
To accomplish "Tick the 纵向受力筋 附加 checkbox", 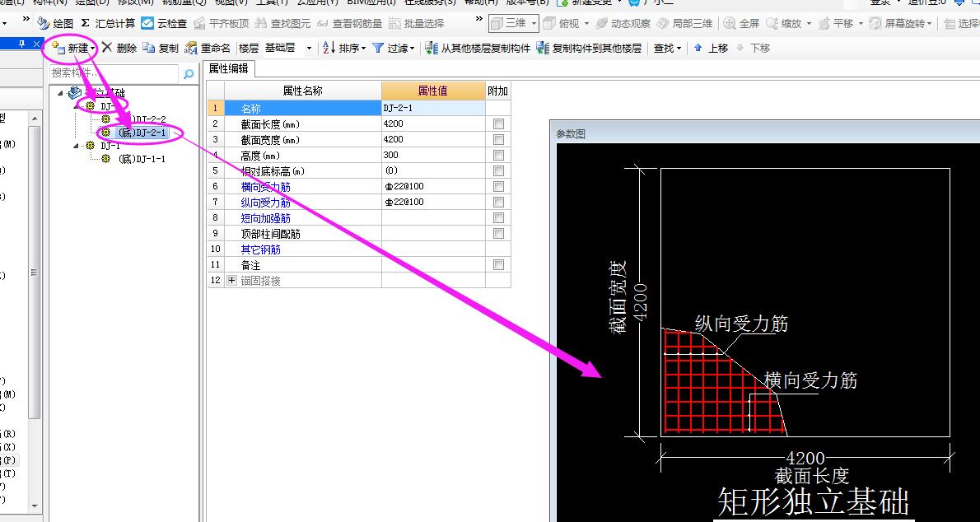I will point(498,202).
